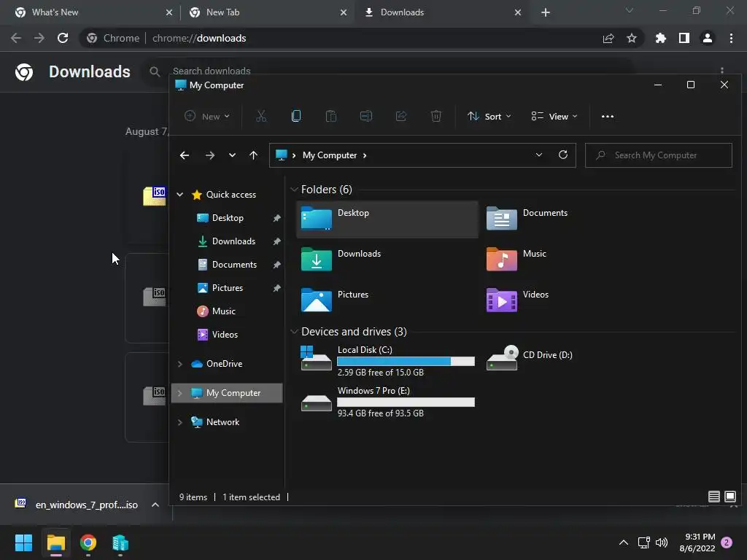This screenshot has width=747, height=560.
Task: Switch to large icons view in status bar
Action: (x=729, y=497)
